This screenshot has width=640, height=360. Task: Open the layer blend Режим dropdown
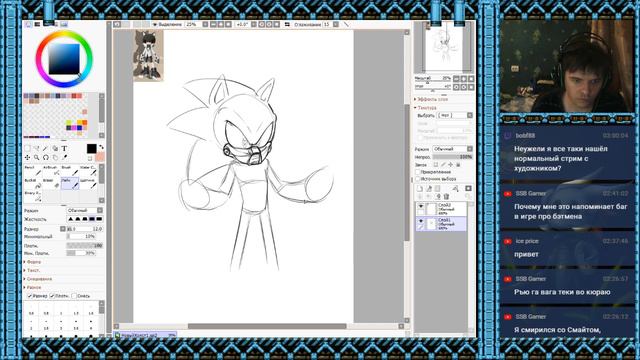click(453, 149)
